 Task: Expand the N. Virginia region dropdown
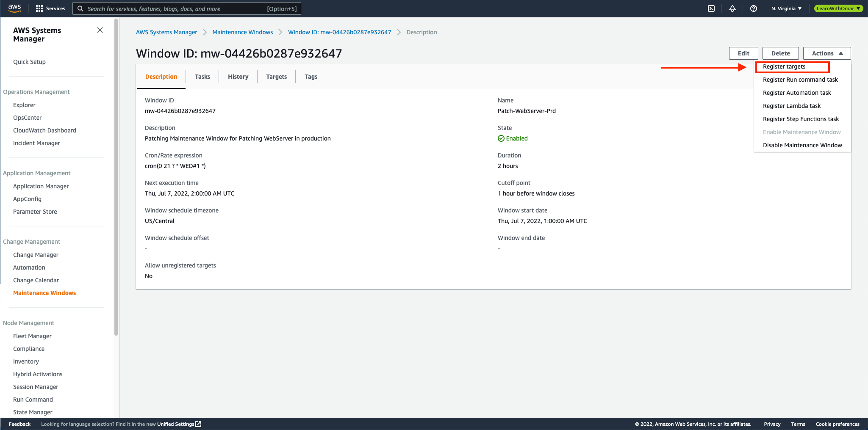coord(786,8)
